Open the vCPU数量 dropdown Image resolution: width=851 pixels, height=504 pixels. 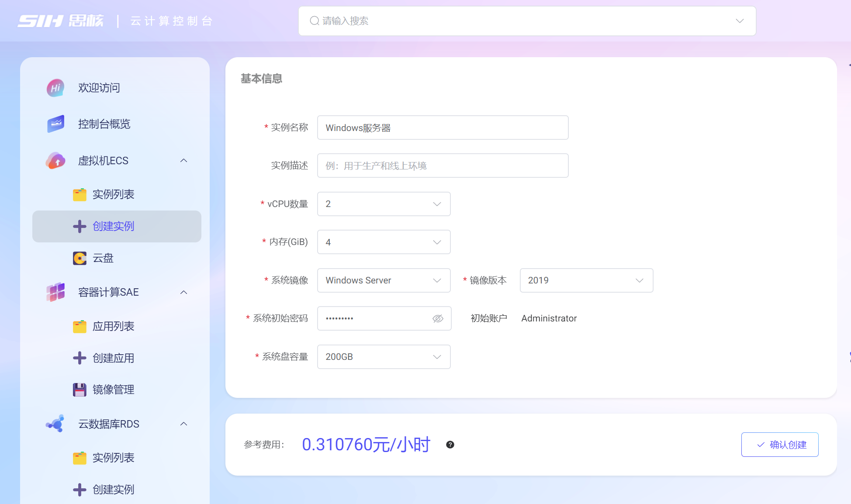pos(384,204)
